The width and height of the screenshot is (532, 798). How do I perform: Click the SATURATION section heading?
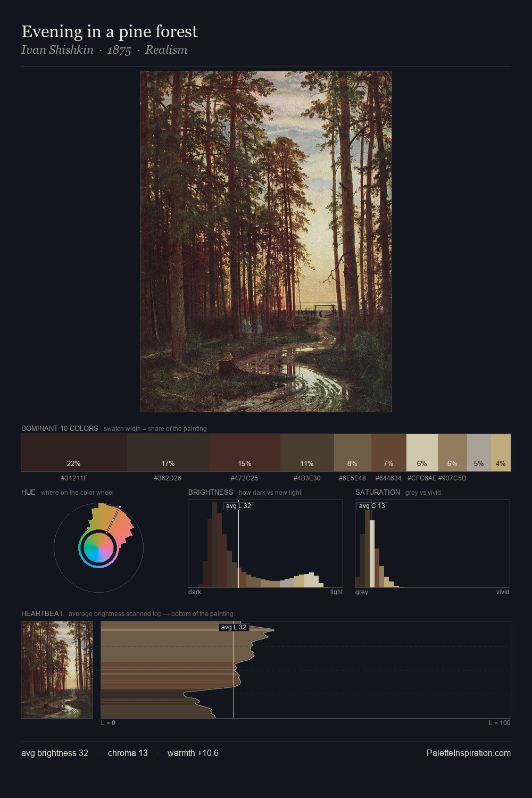[378, 492]
